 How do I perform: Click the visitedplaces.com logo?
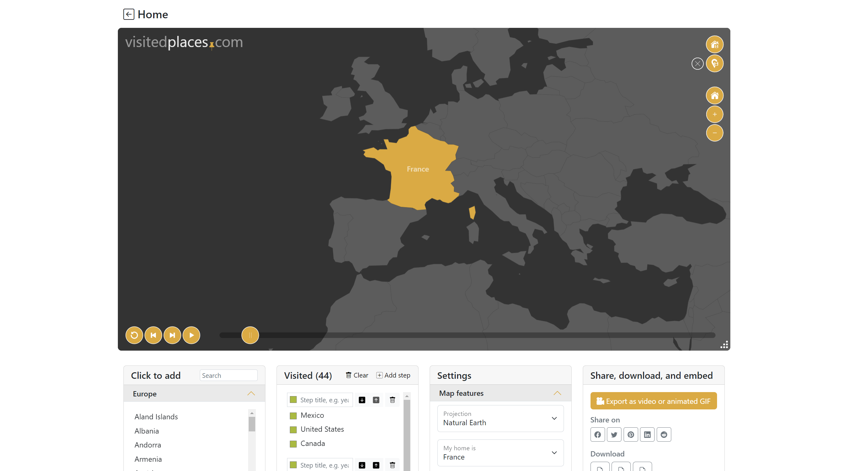coord(184,42)
